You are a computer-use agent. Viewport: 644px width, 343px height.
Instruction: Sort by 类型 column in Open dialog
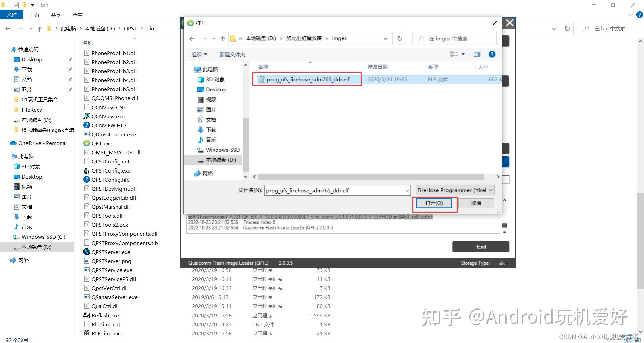[x=449, y=67]
